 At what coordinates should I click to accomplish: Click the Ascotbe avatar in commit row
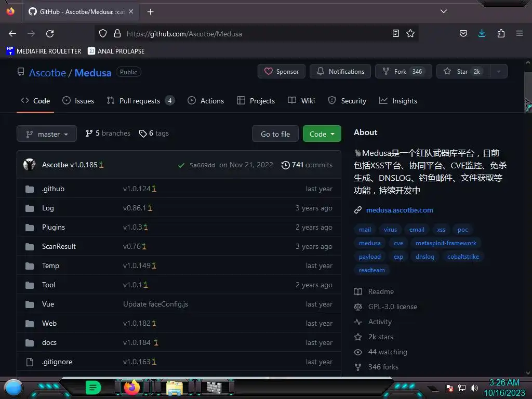(x=30, y=165)
